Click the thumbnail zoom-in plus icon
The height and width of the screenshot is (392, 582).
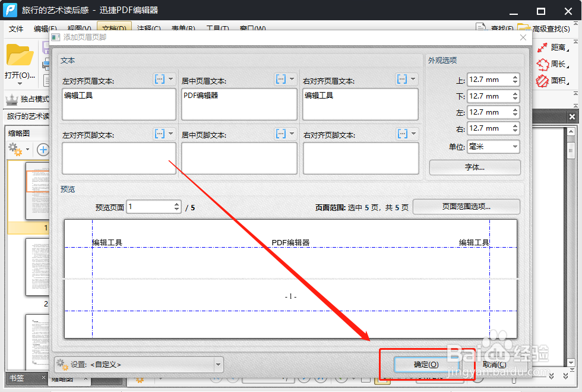point(43,150)
